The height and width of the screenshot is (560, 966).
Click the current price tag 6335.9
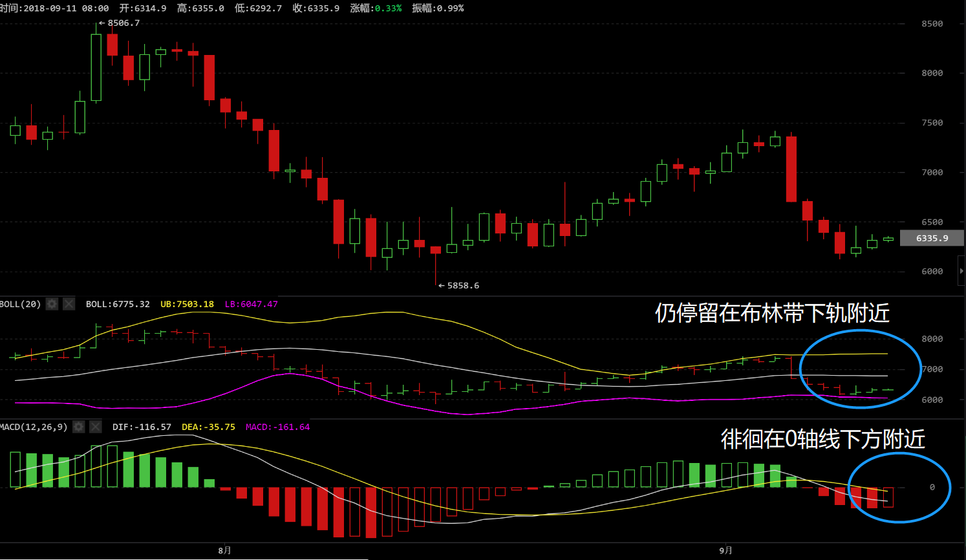point(932,238)
